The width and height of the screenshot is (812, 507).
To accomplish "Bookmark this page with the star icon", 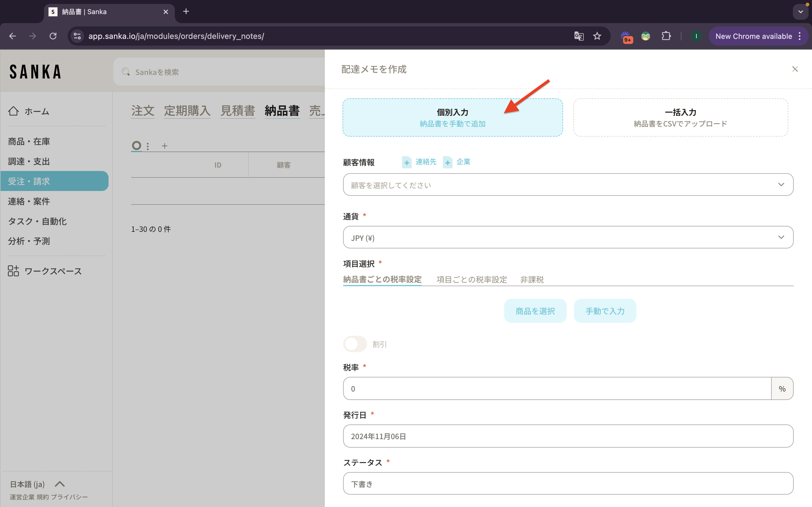I will coord(597,36).
